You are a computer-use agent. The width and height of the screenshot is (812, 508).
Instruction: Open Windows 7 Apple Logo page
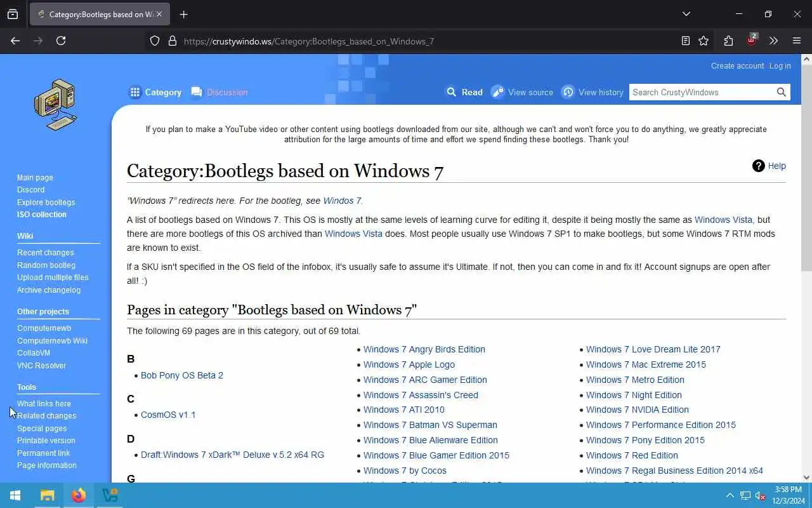(409, 364)
